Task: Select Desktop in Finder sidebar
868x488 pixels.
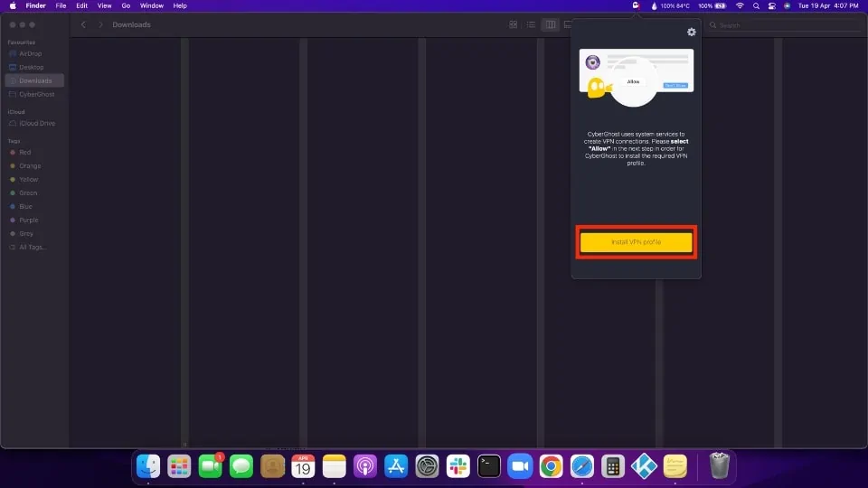Action: coord(34,67)
